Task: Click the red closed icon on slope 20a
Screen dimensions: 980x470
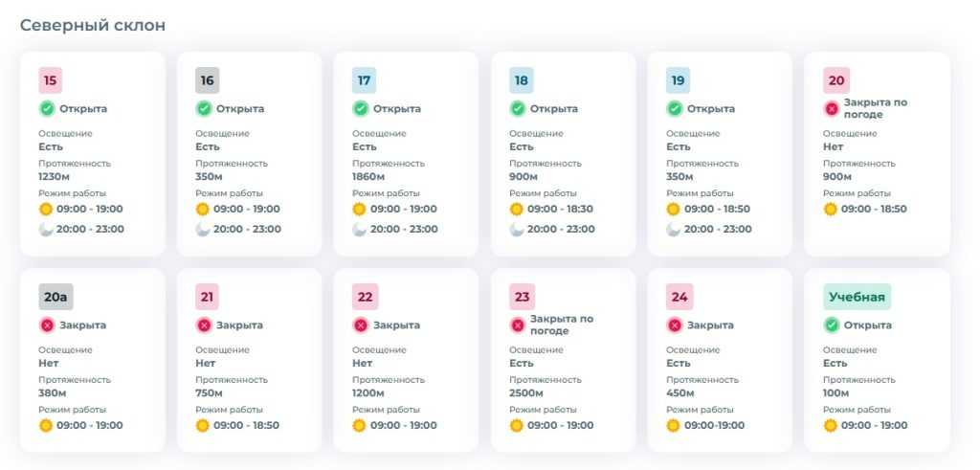Action: [47, 325]
